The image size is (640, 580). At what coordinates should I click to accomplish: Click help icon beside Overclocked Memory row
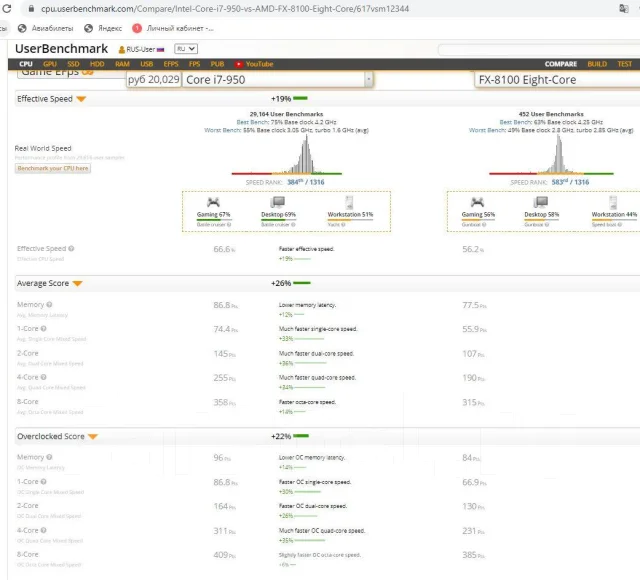coord(49,457)
